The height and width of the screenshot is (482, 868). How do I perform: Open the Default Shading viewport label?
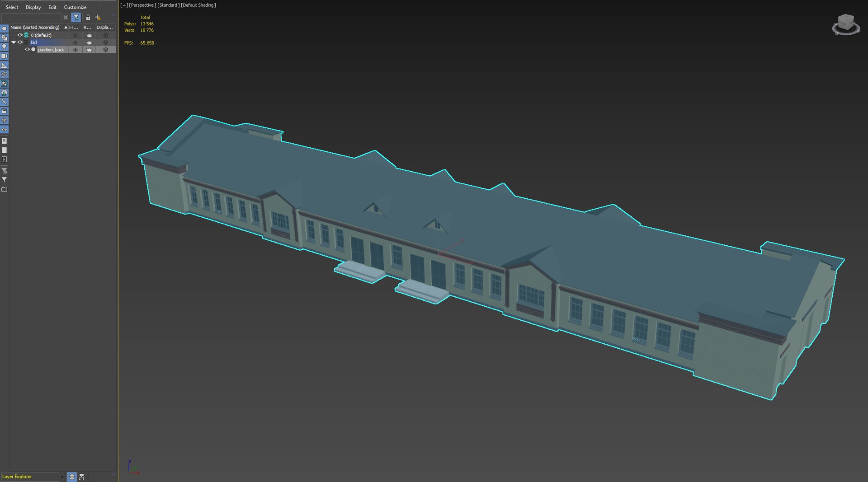click(x=198, y=5)
